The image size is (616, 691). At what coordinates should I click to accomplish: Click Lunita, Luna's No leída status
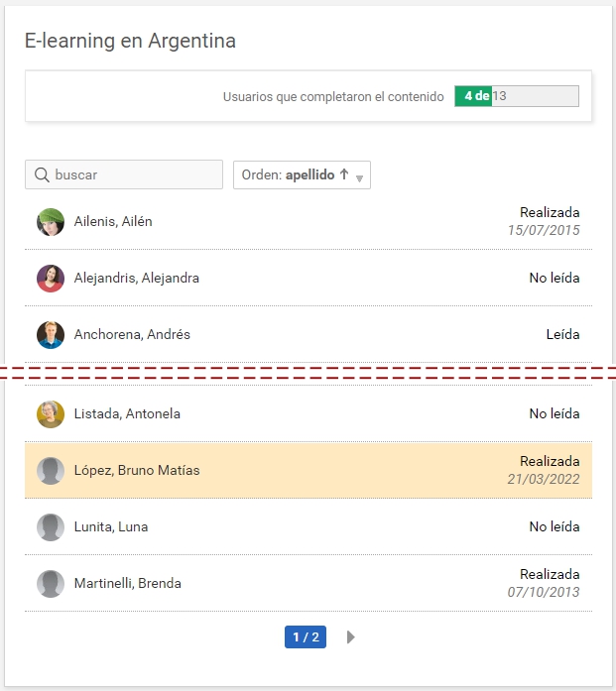click(554, 527)
